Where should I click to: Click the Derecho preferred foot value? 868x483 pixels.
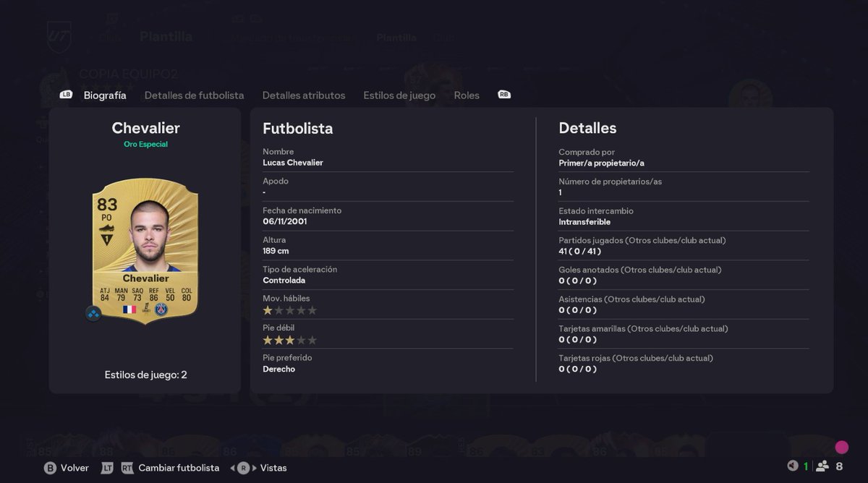pos(278,369)
